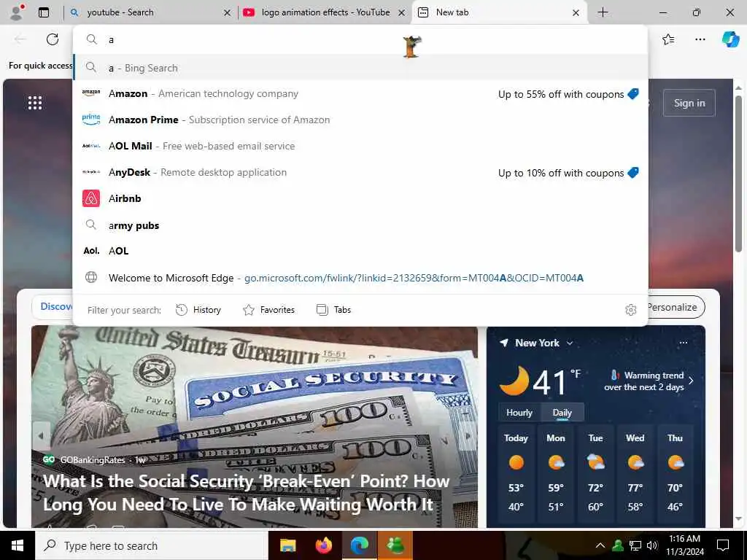Open the clock showing 1:16 AM
747x560 pixels.
click(x=684, y=545)
